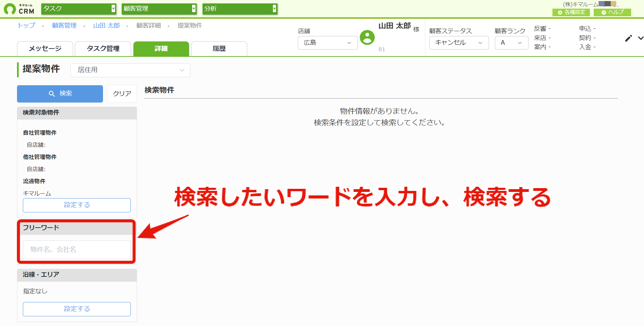Click the 申込 date label
644x326 pixels.
point(585,29)
